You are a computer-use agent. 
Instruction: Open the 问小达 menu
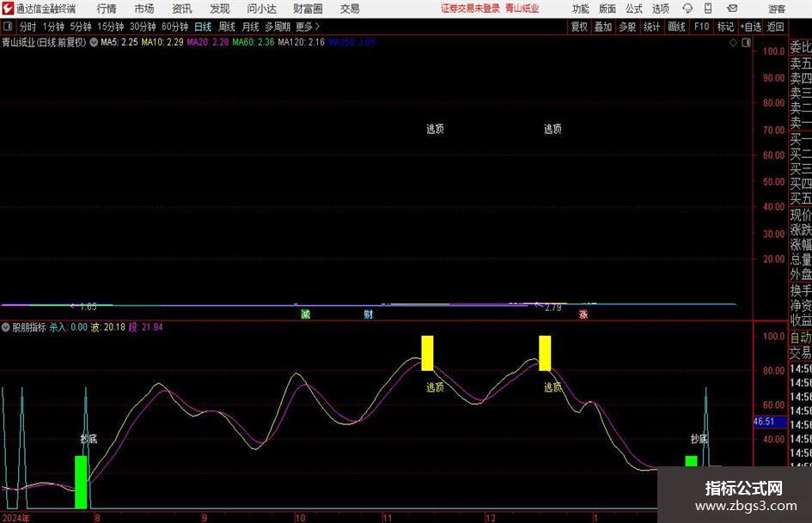[262, 9]
